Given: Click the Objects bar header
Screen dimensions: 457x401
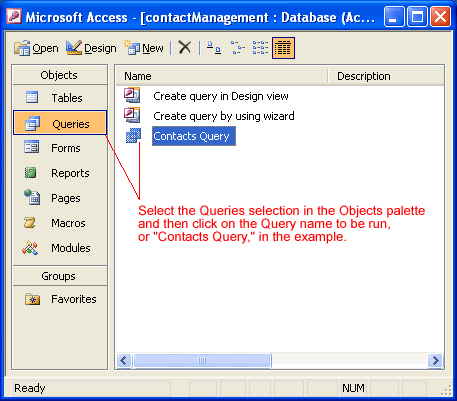Looking at the screenshot, I should point(60,75).
